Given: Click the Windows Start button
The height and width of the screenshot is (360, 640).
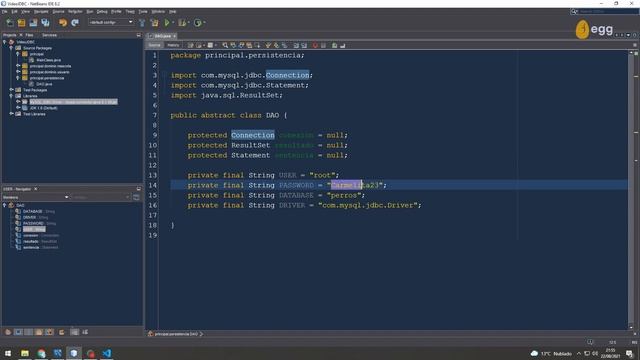Looking at the screenshot, I should pos(8,353).
